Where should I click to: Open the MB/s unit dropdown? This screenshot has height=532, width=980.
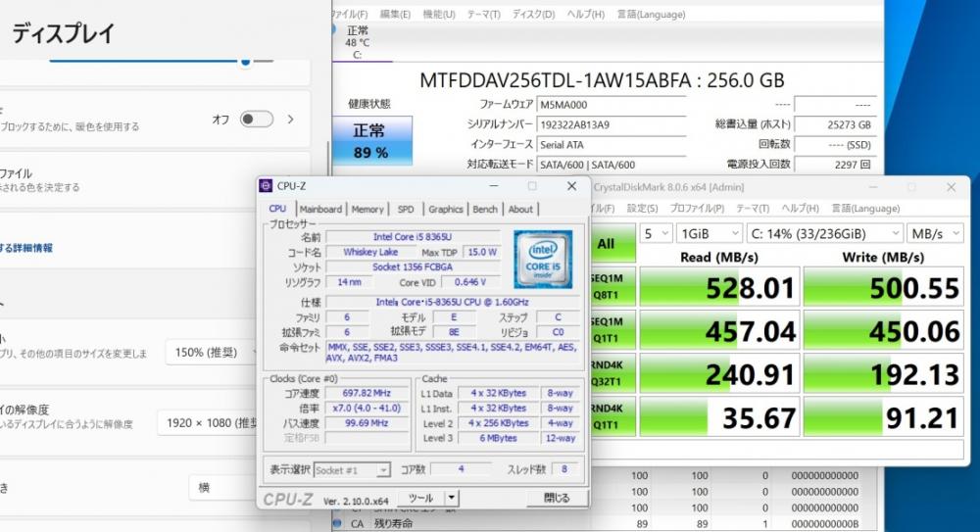(935, 233)
